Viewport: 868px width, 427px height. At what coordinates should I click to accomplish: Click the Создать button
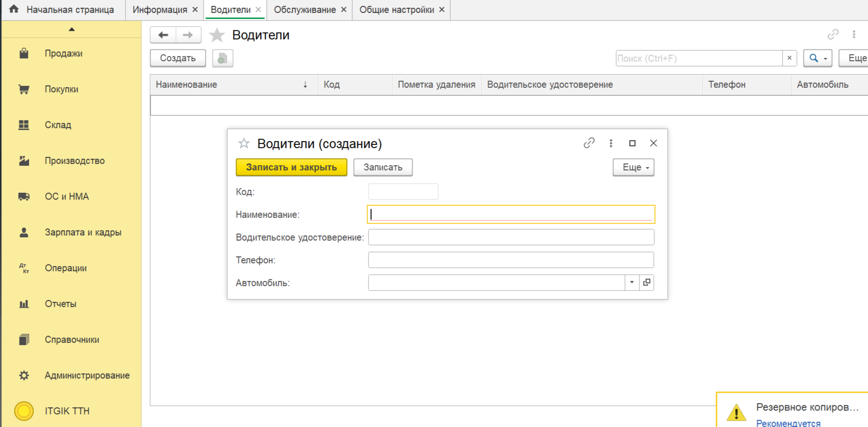(x=178, y=59)
